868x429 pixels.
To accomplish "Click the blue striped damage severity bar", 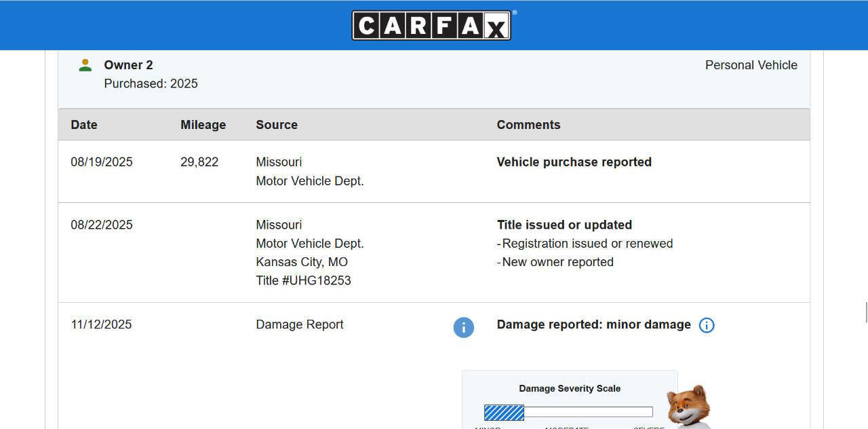I will tap(504, 413).
